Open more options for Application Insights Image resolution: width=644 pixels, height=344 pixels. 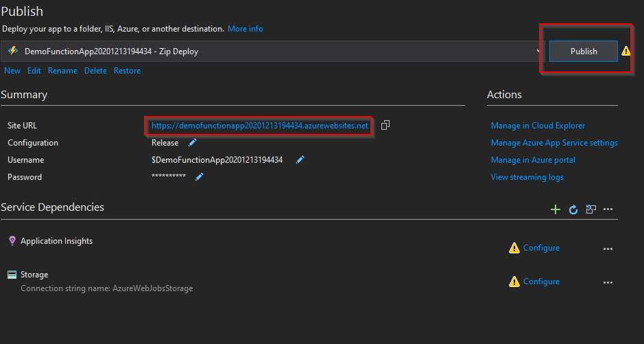(x=608, y=249)
